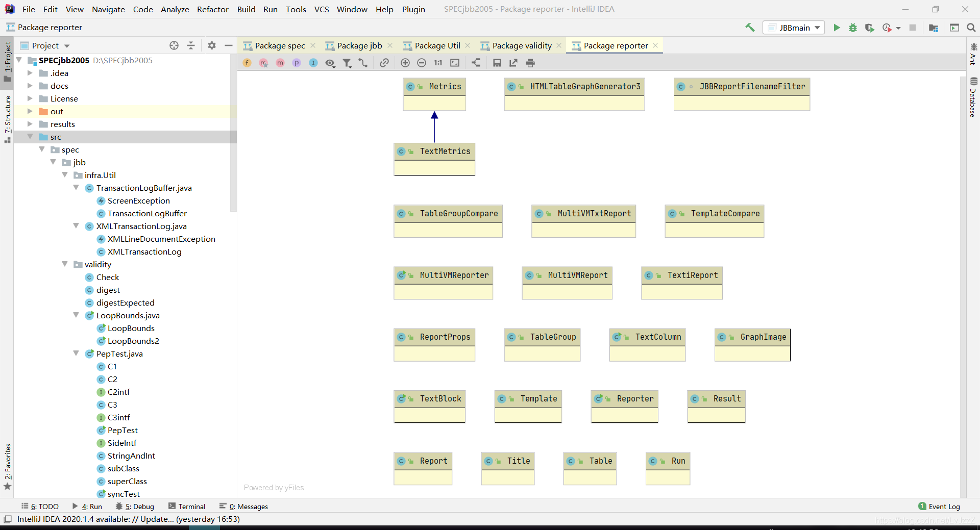Save the diagram with disk icon

click(x=497, y=63)
